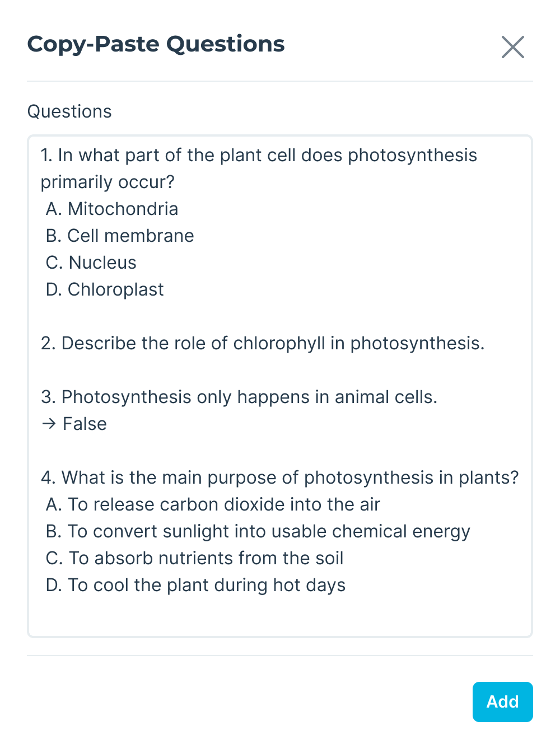Click the 'B. Cell membrane' option line
The image size is (560, 749).
[x=120, y=236]
